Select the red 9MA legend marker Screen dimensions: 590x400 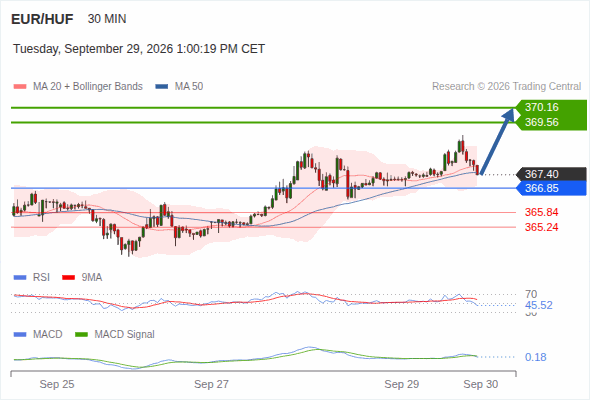68,278
